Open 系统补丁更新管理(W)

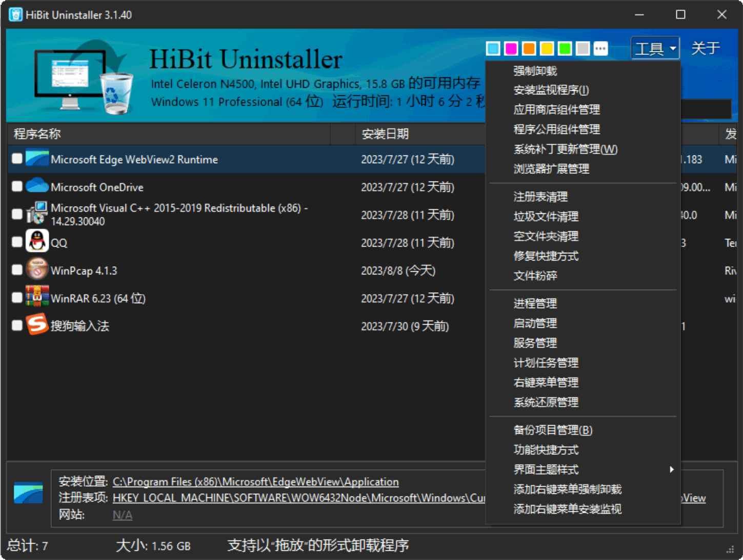(x=566, y=149)
